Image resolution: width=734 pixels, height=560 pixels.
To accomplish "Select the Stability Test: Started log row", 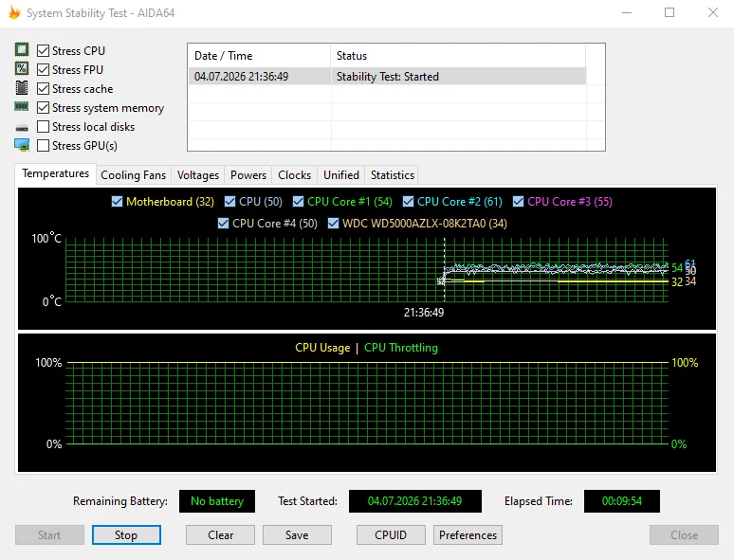I will point(388,76).
